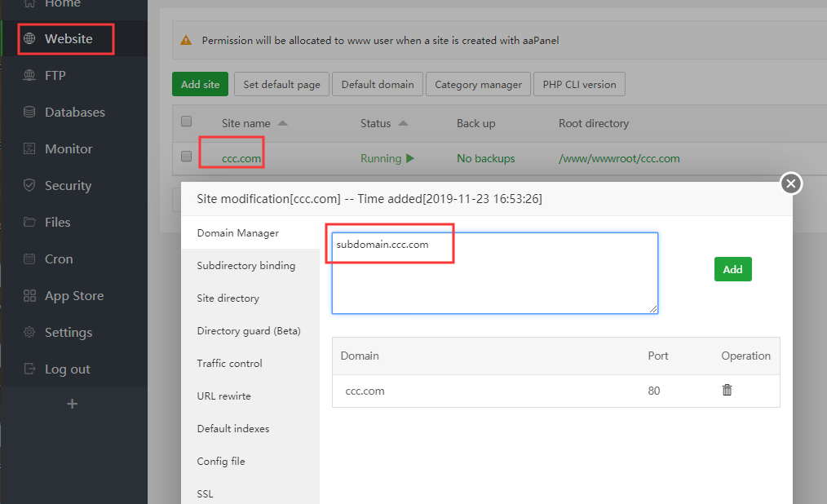Viewport: 827px width, 504px height.
Task: Open Traffic control settings tab
Action: tap(230, 364)
